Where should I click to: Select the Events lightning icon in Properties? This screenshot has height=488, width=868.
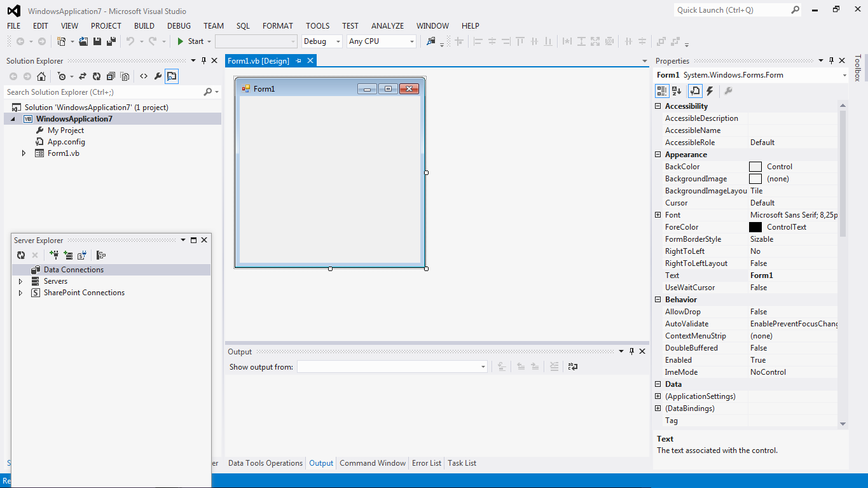(710, 90)
